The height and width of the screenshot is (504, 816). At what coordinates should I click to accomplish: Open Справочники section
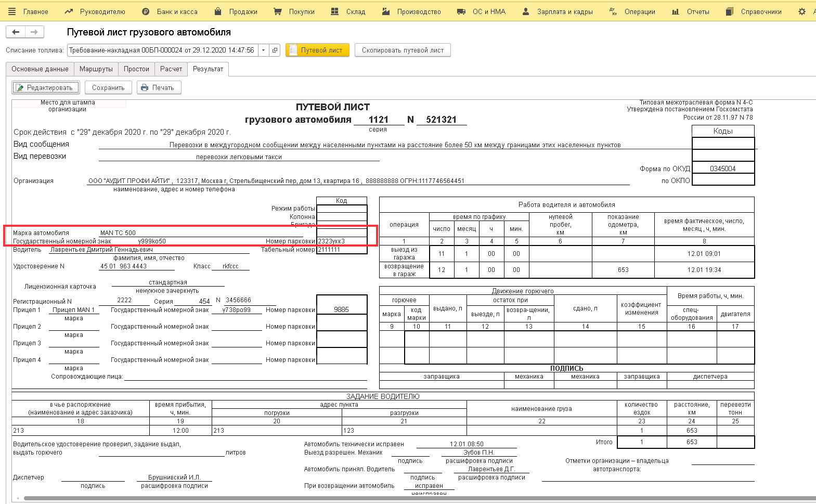[x=754, y=11]
